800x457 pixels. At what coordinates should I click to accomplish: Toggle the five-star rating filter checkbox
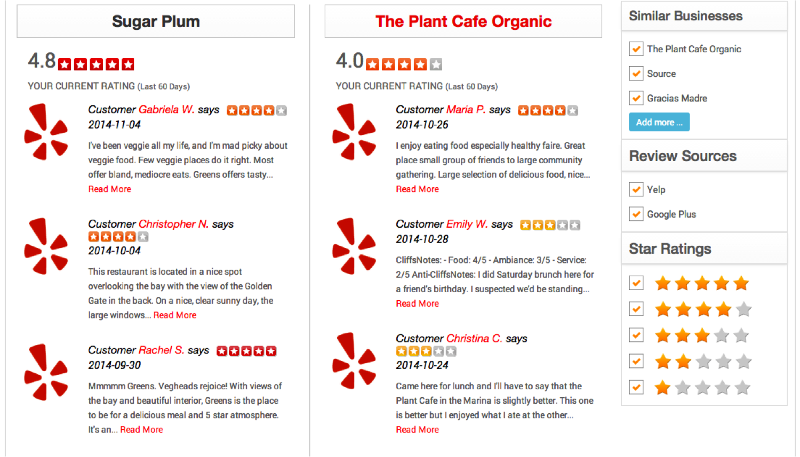point(636,283)
